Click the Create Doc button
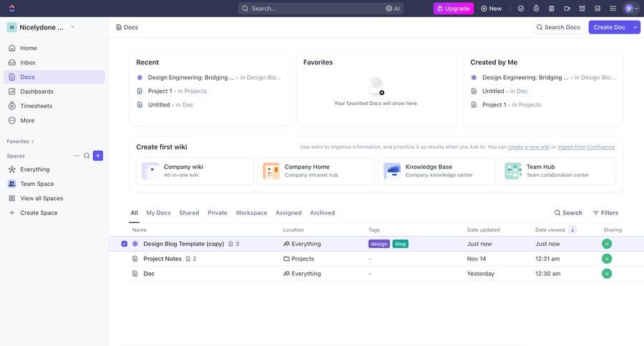This screenshot has width=644, height=346. click(x=610, y=27)
